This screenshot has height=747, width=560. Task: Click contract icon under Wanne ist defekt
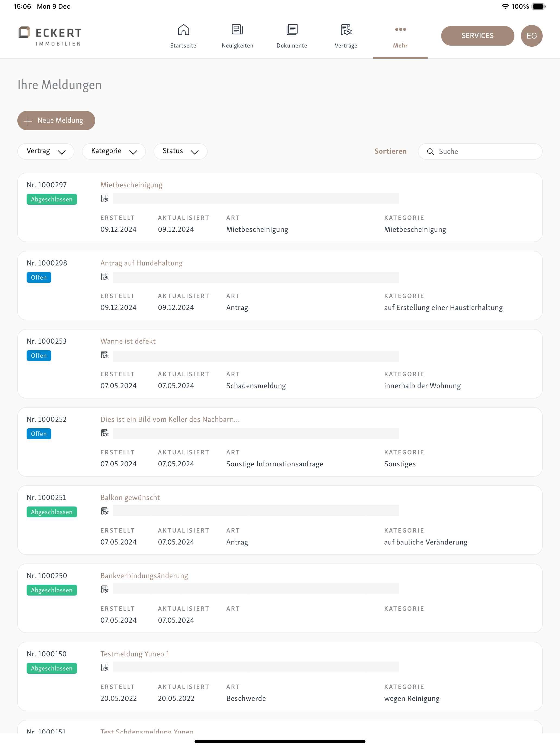click(105, 355)
